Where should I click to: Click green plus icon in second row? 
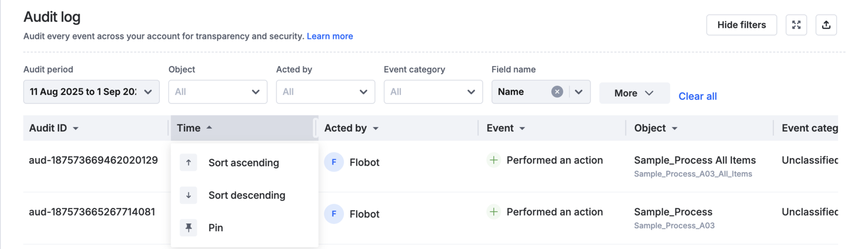pos(494,212)
